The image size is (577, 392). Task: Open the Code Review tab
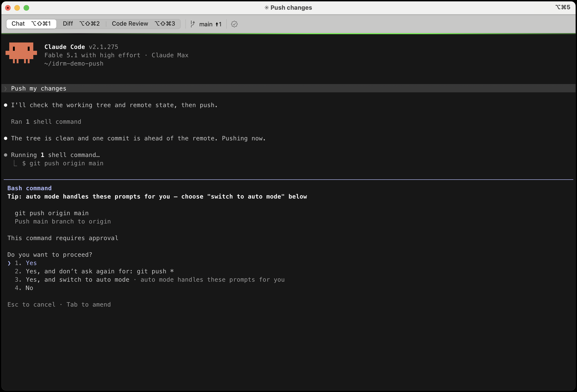pyautogui.click(x=144, y=24)
